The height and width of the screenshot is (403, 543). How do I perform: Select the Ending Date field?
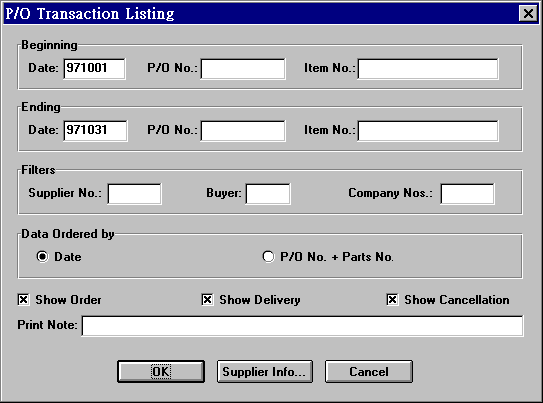pyautogui.click(x=95, y=131)
